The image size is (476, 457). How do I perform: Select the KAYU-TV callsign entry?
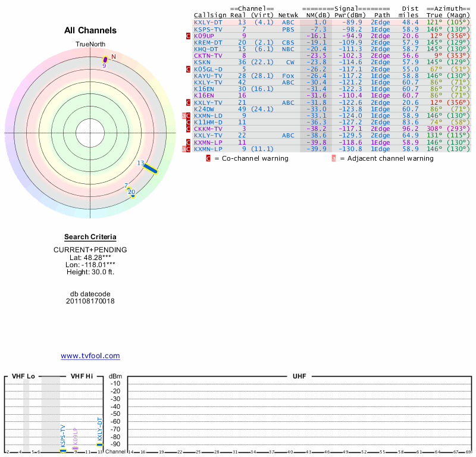tap(208, 76)
